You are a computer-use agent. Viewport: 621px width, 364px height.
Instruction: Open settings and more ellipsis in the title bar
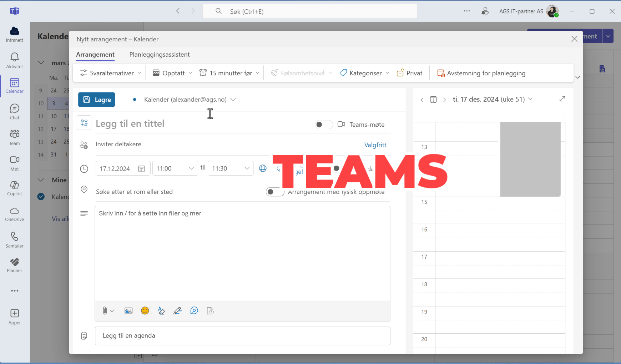[x=467, y=11]
